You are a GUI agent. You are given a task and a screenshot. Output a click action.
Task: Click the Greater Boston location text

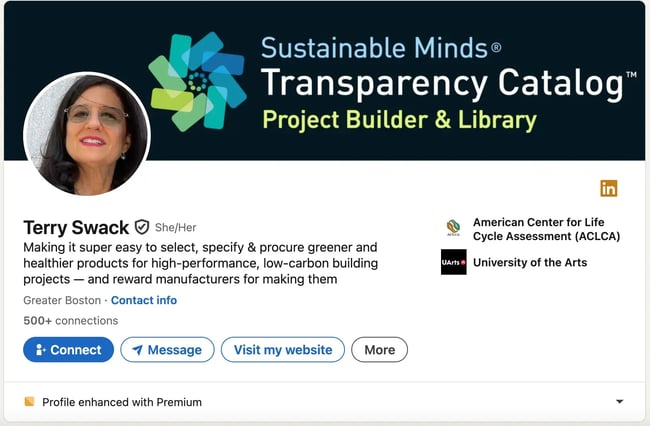tap(62, 300)
